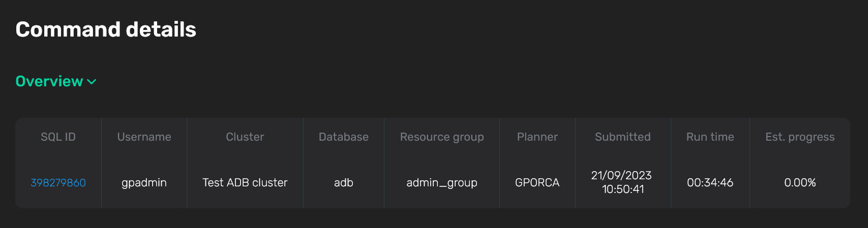868x228 pixels.
Task: Click the Cluster column header
Action: click(x=245, y=137)
